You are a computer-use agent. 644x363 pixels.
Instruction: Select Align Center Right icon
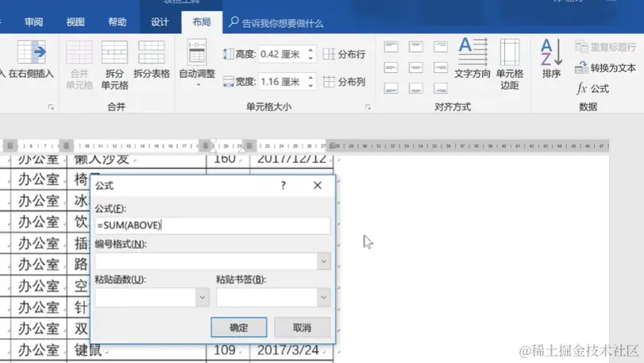tap(440, 68)
